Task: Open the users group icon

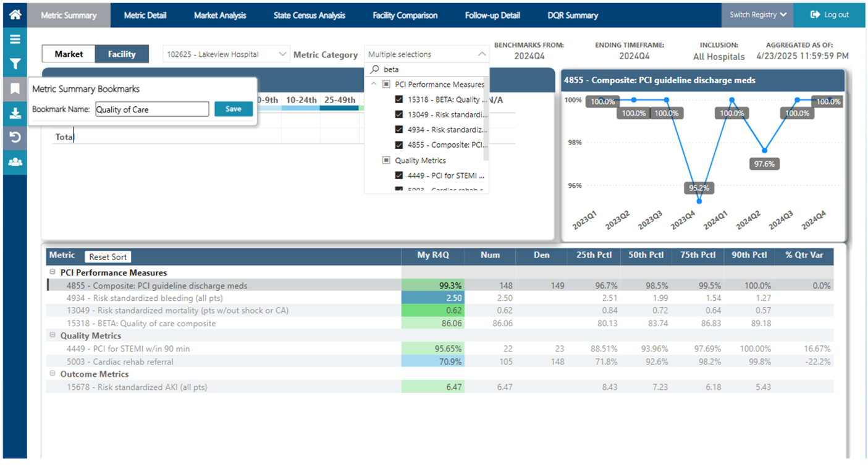Action: 15,162
